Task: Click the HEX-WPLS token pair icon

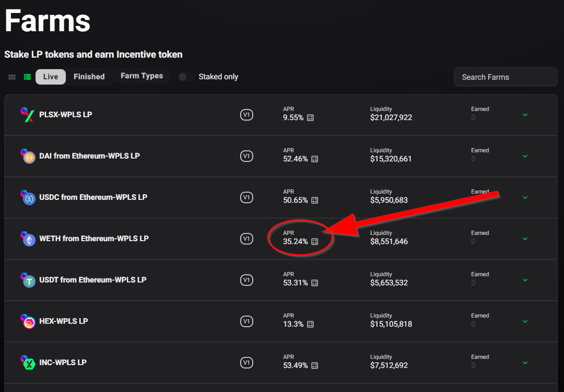Action: click(27, 321)
